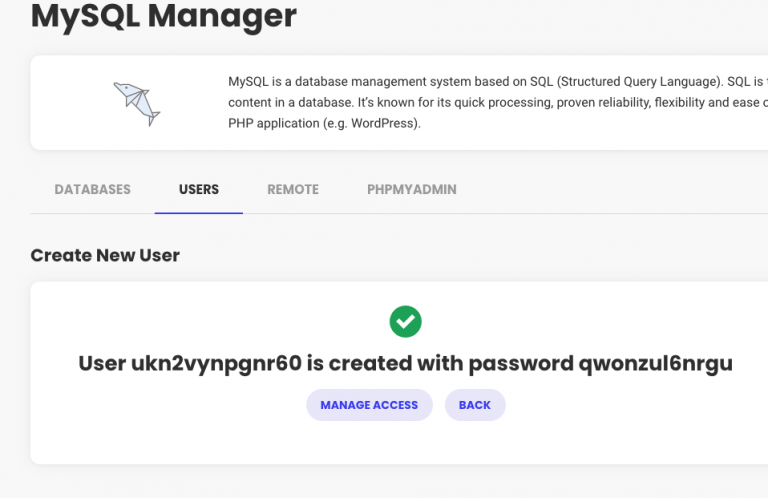The height and width of the screenshot is (498, 768).
Task: Open the REMOTE tab
Action: coord(293,190)
